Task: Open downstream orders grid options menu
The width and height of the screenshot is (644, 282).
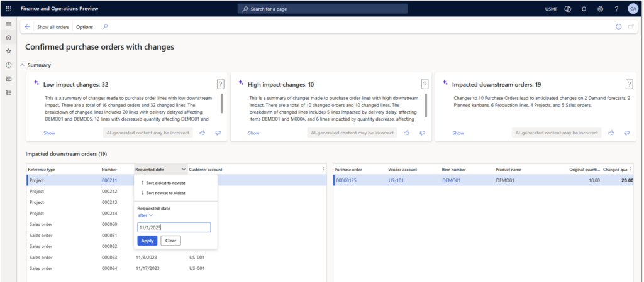Action: 323,170
